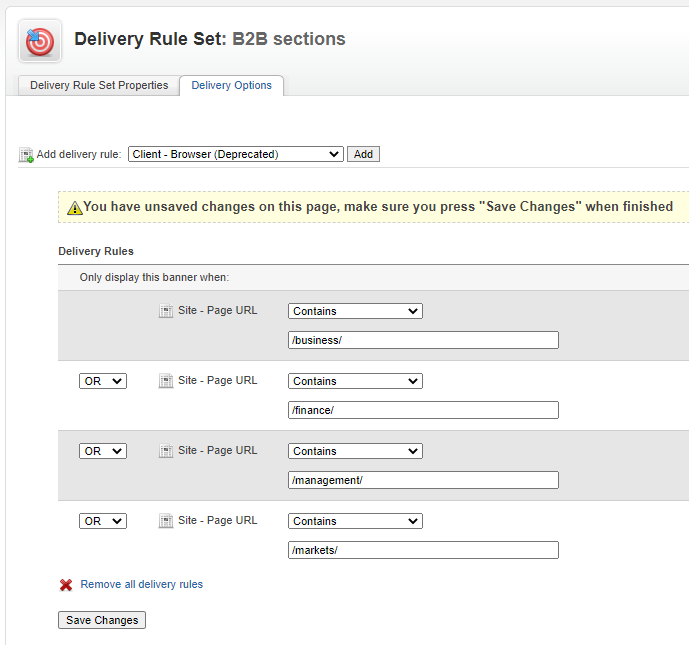Click the Delivery Rule Set target icon
The width and height of the screenshot is (689, 645).
[40, 41]
